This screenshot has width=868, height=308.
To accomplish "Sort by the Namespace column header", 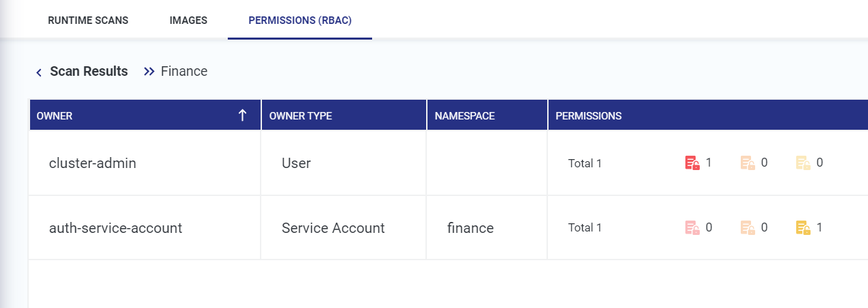I will 464,116.
